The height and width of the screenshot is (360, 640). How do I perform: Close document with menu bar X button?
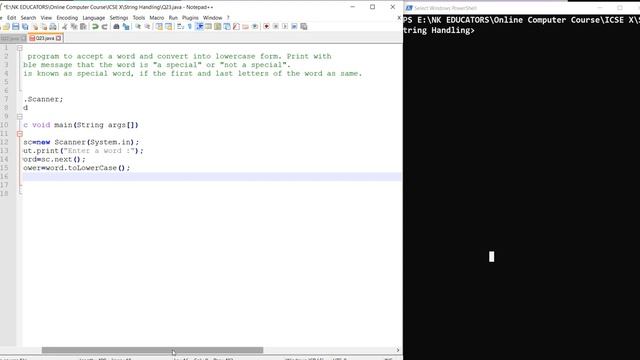(x=399, y=18)
